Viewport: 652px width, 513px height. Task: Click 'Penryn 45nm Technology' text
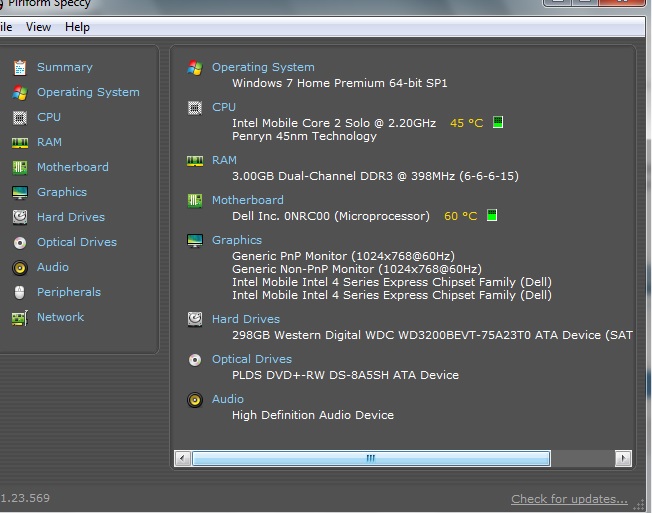pyautogui.click(x=304, y=136)
